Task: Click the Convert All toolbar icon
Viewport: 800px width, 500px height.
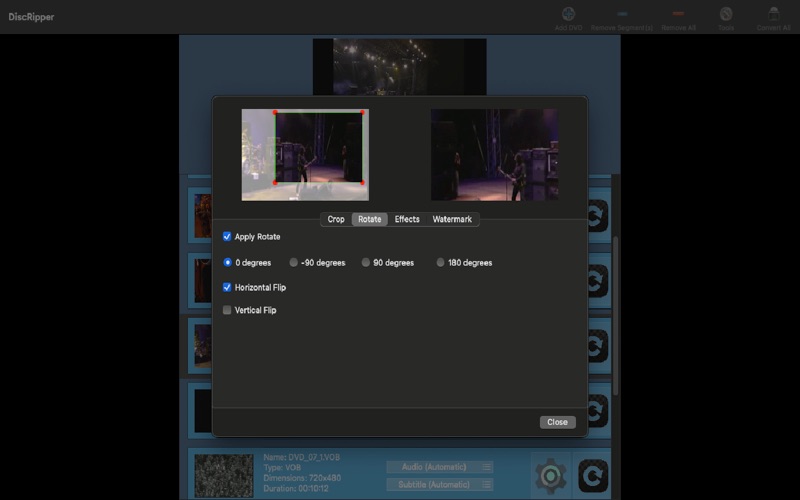Action: 773,14
